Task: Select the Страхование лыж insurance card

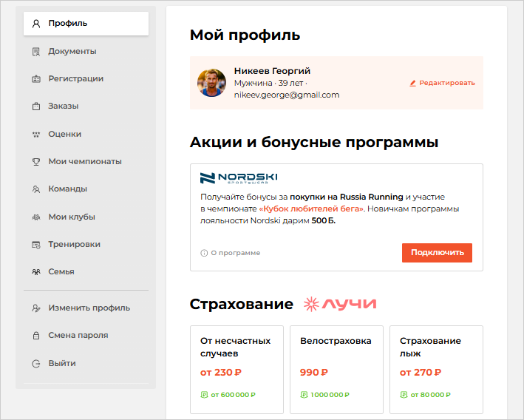Action: (436, 370)
